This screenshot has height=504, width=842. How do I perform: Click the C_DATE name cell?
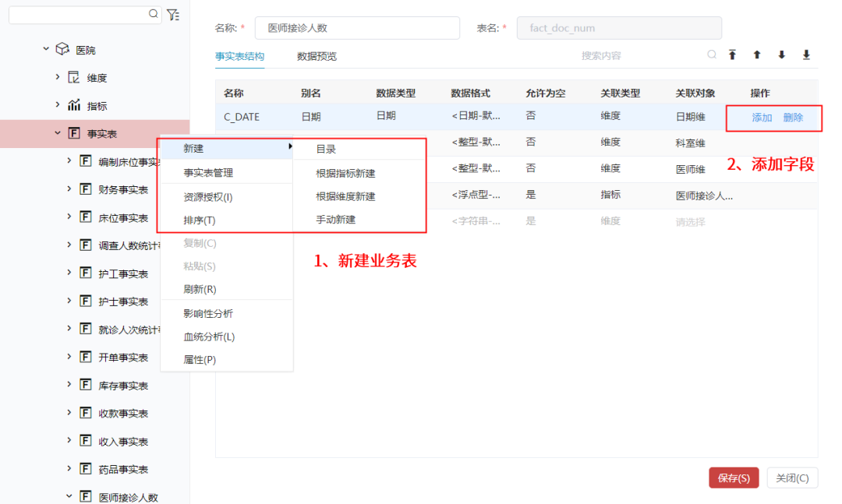(242, 117)
